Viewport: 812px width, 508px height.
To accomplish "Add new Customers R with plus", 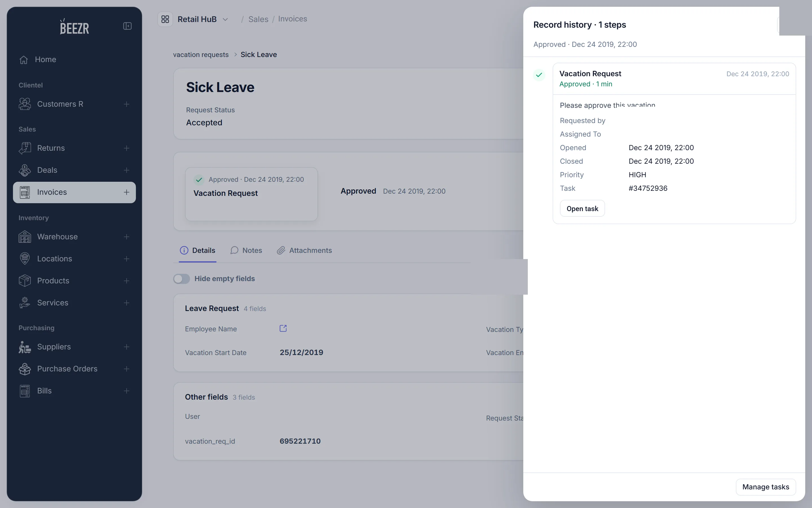I will [x=127, y=104].
